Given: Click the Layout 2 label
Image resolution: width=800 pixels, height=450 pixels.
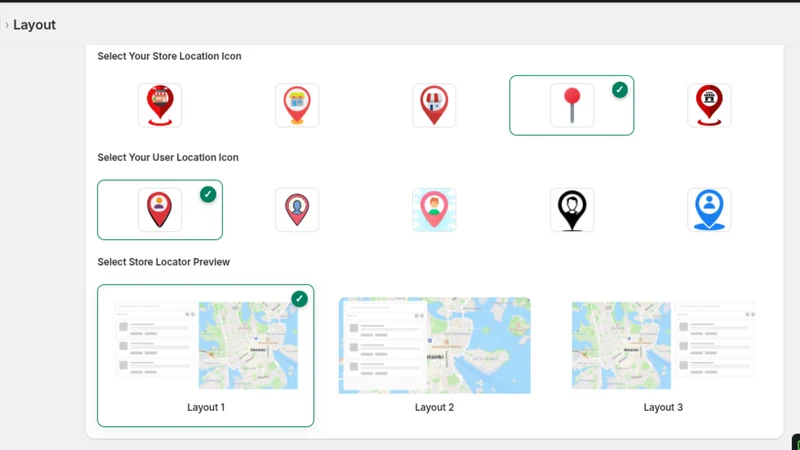Looking at the screenshot, I should point(434,407).
